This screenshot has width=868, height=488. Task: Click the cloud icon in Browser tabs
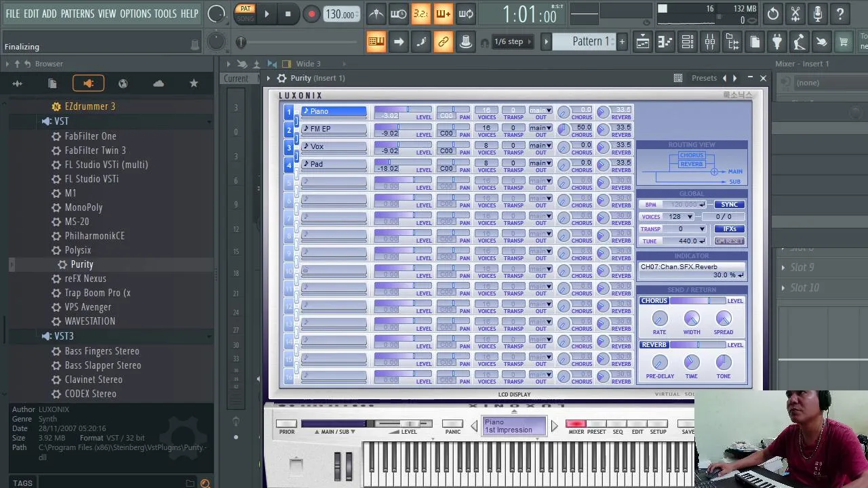click(x=159, y=83)
